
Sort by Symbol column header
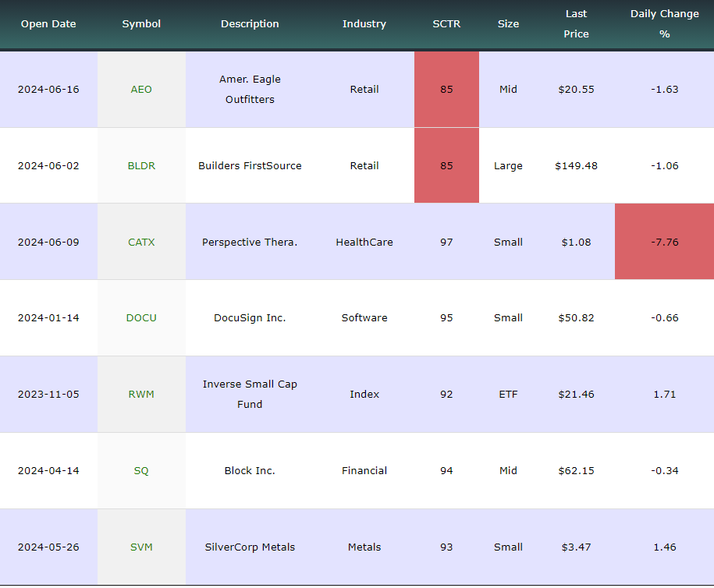(x=141, y=23)
